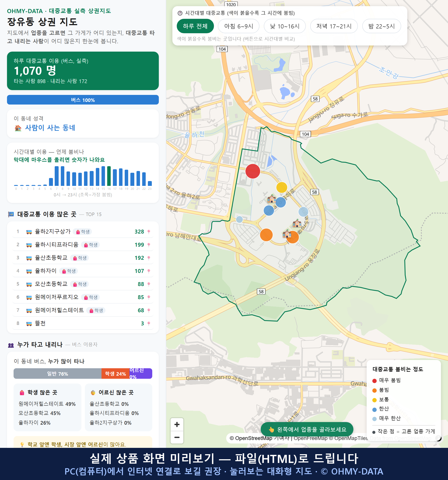This screenshot has width=448, height=480.
Task: Click the people icon beside 누가 타고 내리나
Action: [x=11, y=345]
